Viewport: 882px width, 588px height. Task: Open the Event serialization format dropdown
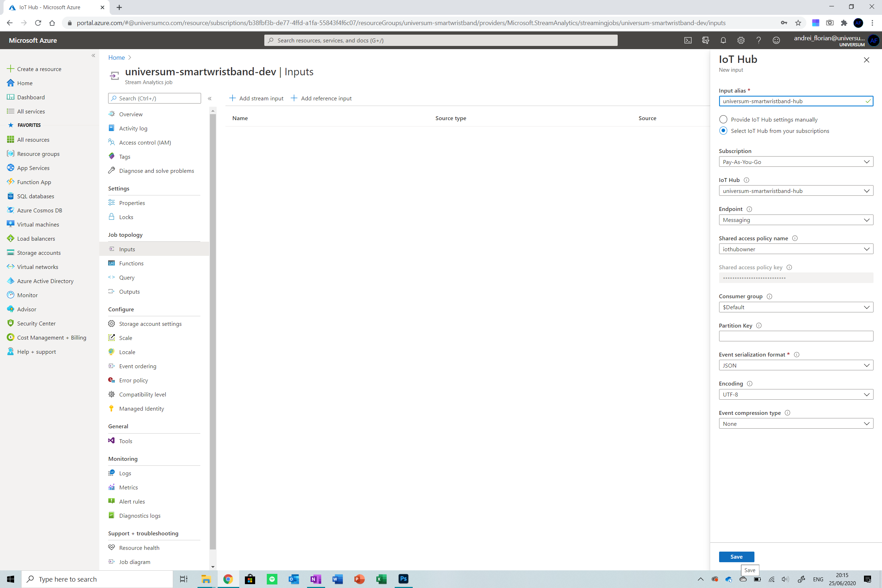point(795,365)
